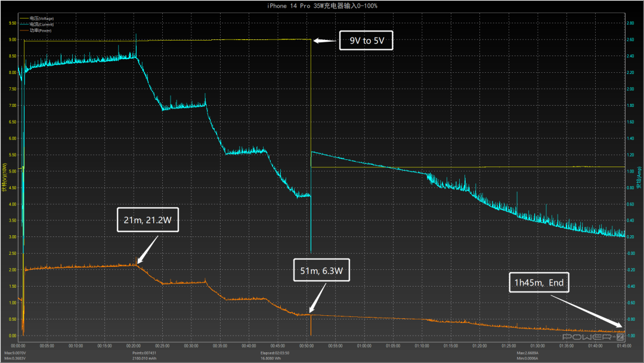This screenshot has height=363, width=644.
Task: Click the Elapsed:02:03:50 status value
Action: 275,353
